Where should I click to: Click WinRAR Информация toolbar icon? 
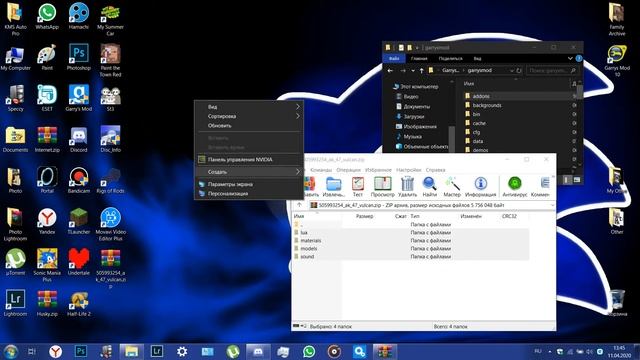point(481,187)
